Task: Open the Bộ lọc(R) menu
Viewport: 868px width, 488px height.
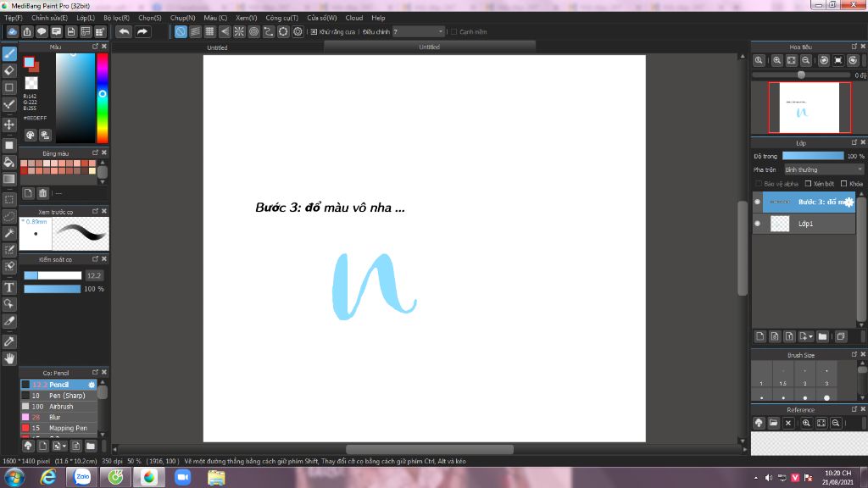Action: [116, 18]
